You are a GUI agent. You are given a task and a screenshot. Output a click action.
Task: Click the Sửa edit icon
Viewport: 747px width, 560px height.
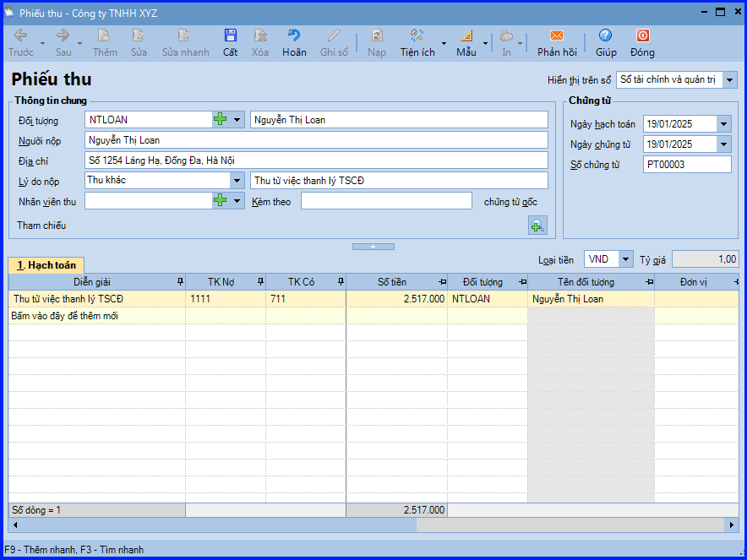[139, 43]
